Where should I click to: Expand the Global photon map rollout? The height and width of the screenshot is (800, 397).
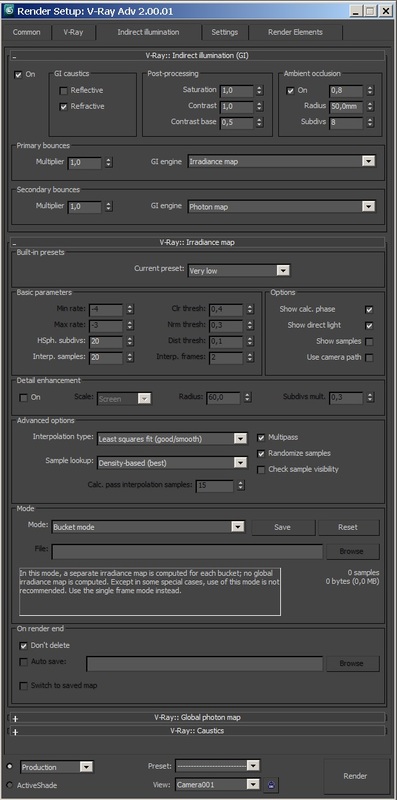pos(197,717)
